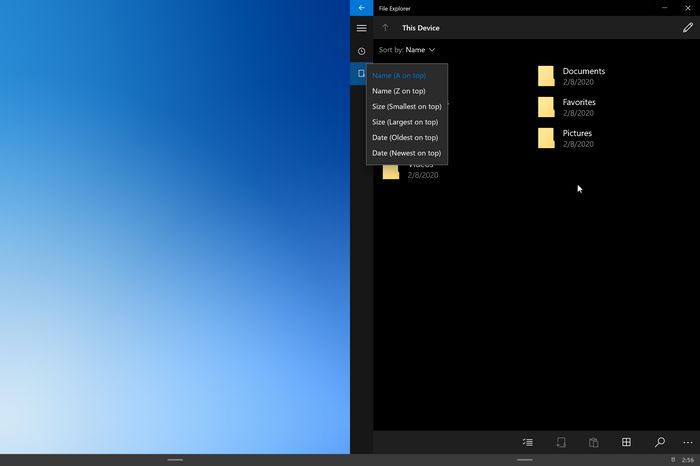The width and height of the screenshot is (700, 466).
Task: Click the clock in the system tray
Action: [x=687, y=460]
